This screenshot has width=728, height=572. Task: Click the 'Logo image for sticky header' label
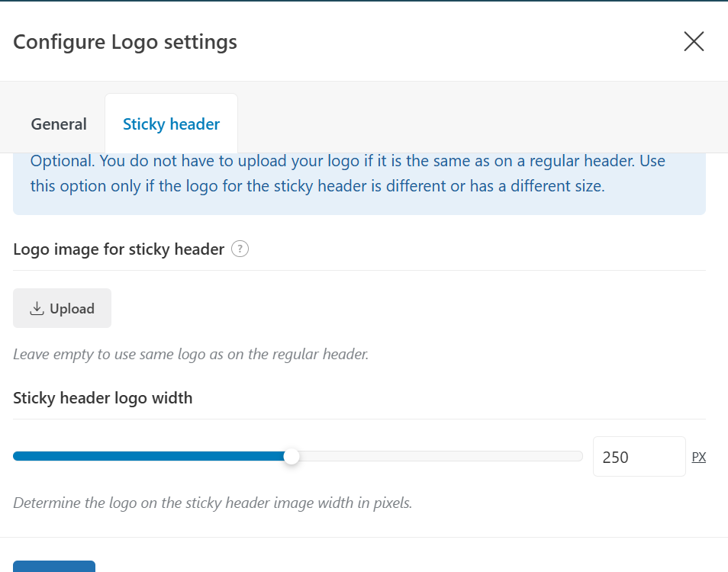point(119,249)
